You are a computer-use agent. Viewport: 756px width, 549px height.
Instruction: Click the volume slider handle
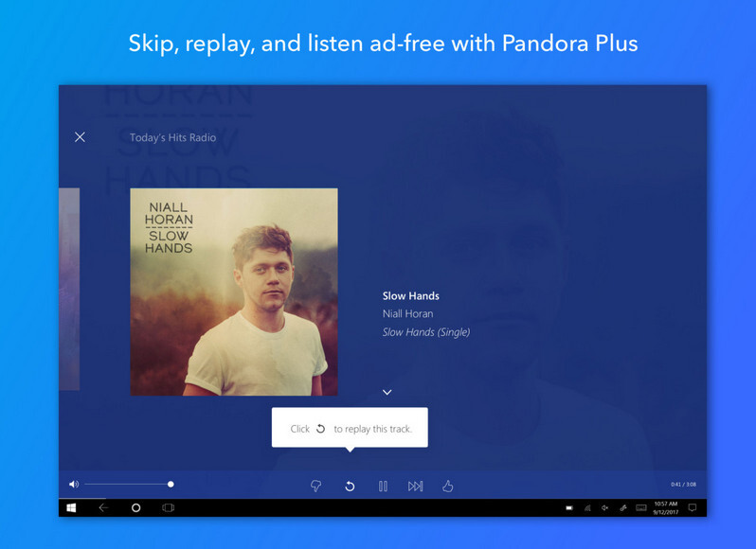(x=171, y=484)
